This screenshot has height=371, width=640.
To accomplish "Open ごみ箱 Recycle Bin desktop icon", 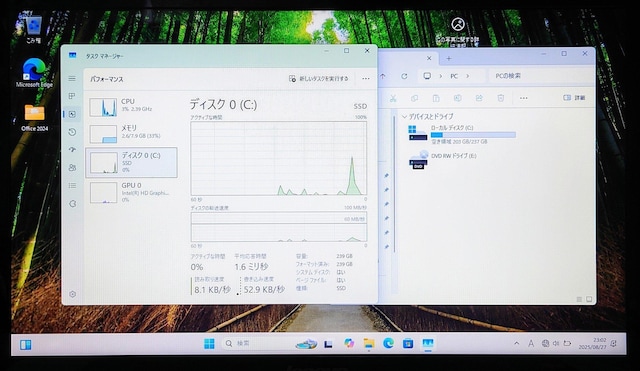I will pos(33,29).
